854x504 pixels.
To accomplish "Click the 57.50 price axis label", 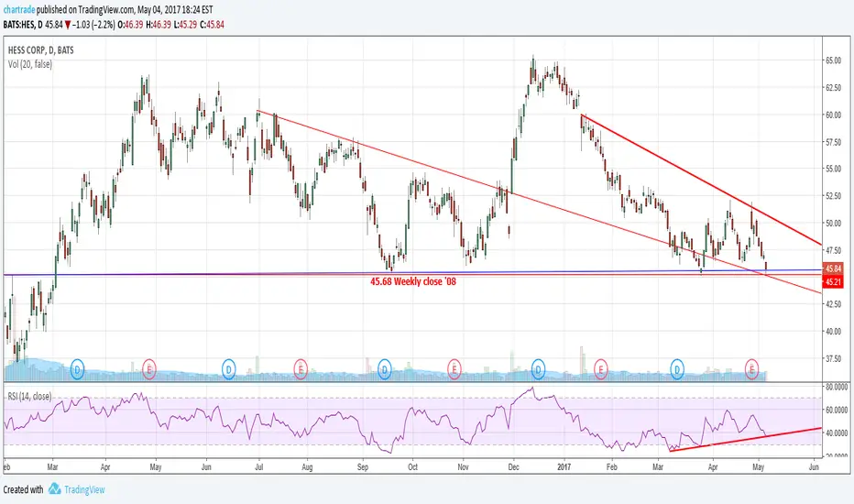I will click(x=833, y=142).
